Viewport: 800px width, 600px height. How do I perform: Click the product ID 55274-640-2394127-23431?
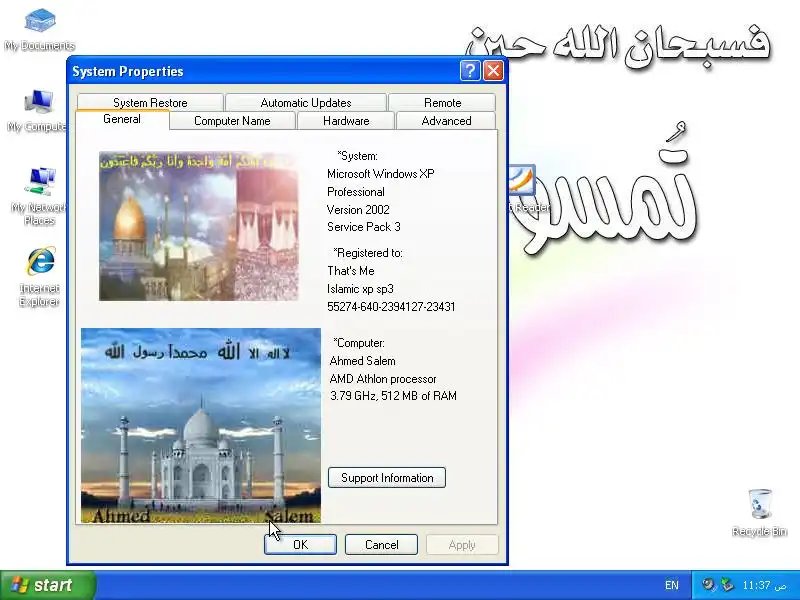coord(391,307)
